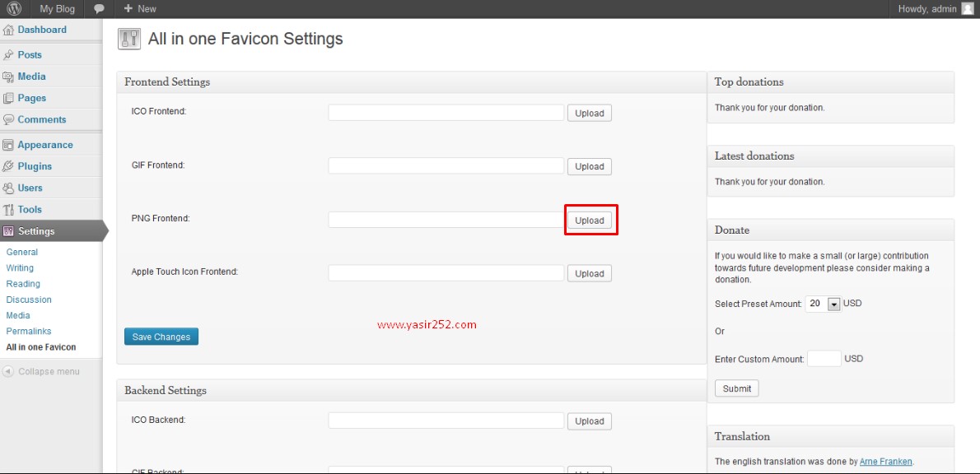Select the Posts pin icon
Image resolution: width=980 pixels, height=474 pixels.
point(8,54)
